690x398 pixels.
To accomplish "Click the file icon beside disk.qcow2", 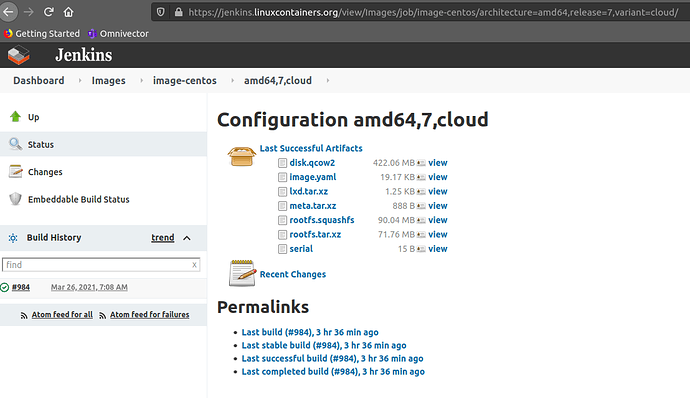I will pyautogui.click(x=283, y=163).
